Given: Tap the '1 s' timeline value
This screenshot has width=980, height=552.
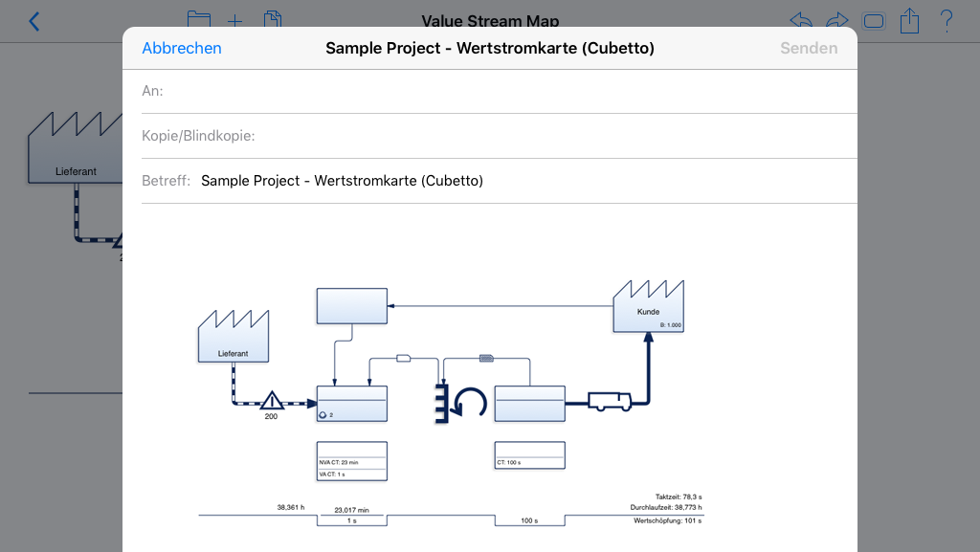Looking at the screenshot, I should [x=352, y=520].
